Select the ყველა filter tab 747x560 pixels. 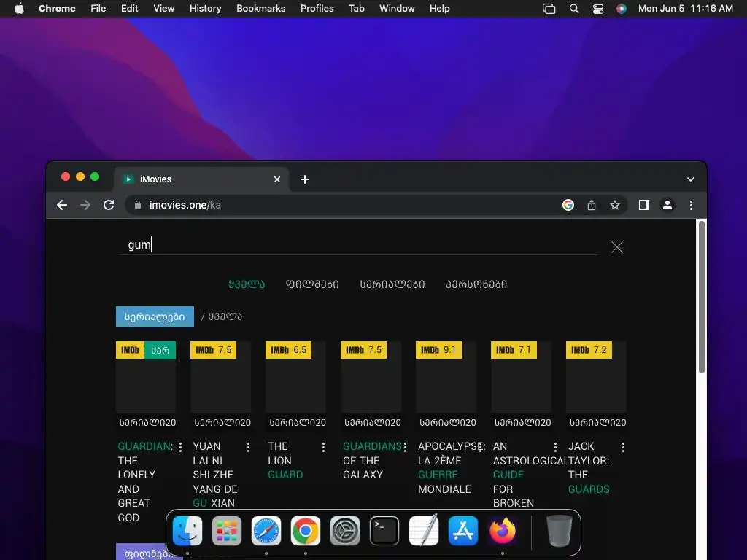click(247, 284)
